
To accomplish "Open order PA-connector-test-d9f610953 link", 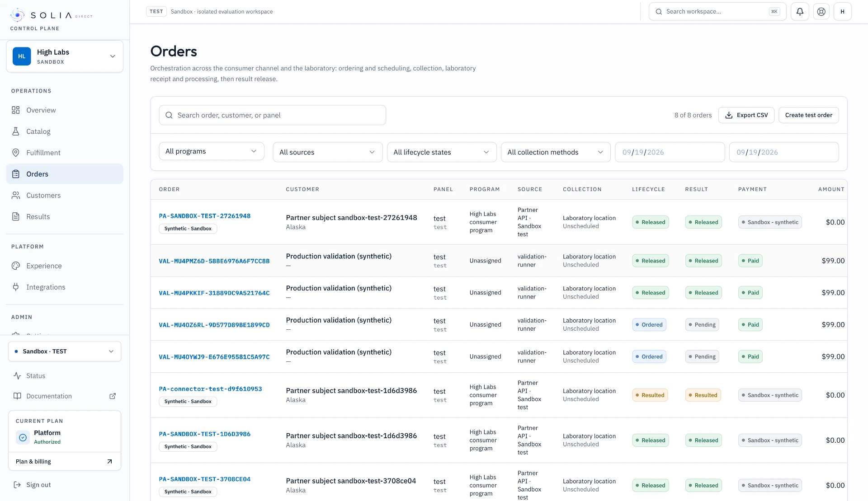I will pos(210,389).
